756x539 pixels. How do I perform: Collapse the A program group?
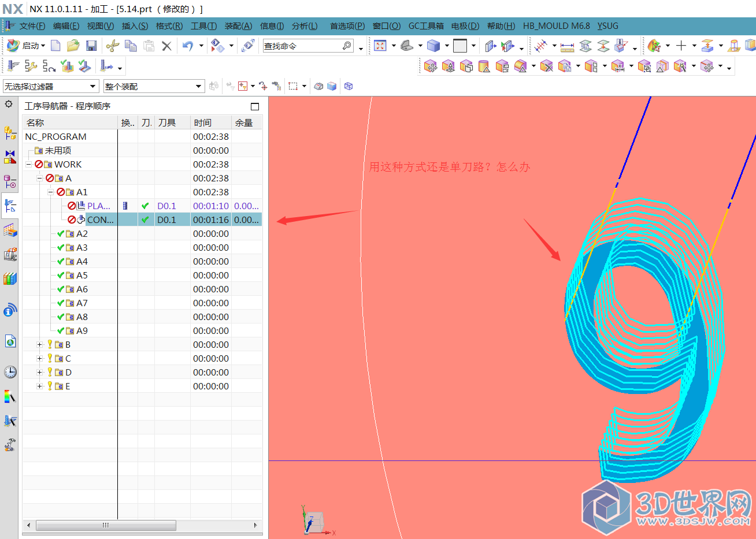click(x=40, y=179)
